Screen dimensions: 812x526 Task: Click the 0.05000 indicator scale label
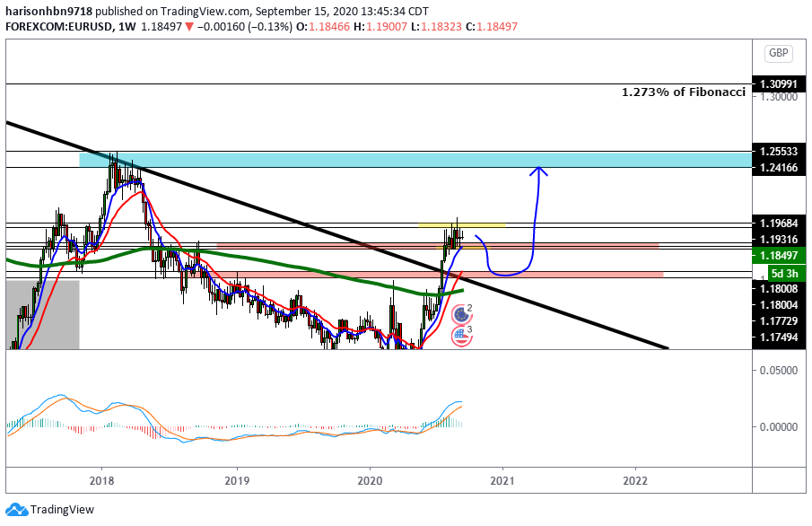pos(778,371)
